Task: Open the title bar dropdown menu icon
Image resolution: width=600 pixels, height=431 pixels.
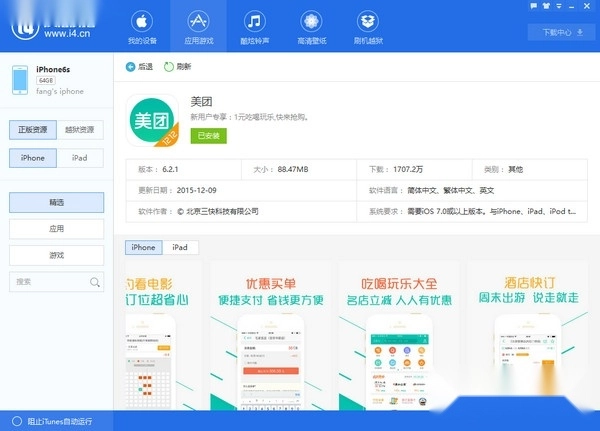Action: click(559, 6)
